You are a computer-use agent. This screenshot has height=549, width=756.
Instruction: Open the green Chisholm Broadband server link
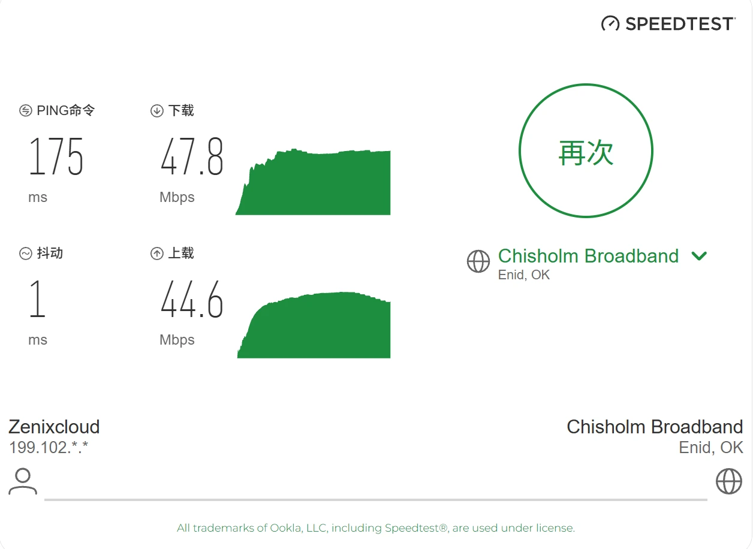coord(588,256)
